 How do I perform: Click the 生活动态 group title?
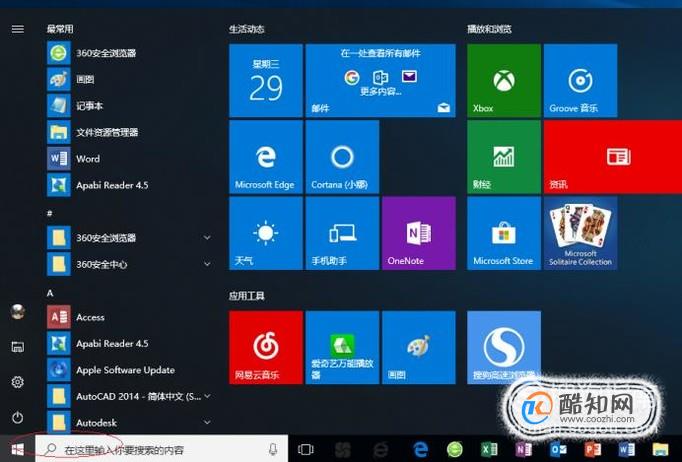coord(247,29)
